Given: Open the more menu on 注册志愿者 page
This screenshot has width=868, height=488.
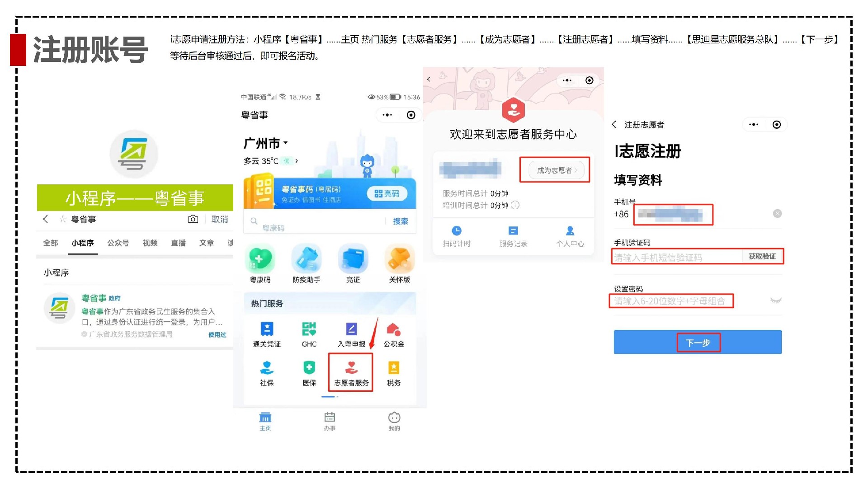Looking at the screenshot, I should point(754,124).
